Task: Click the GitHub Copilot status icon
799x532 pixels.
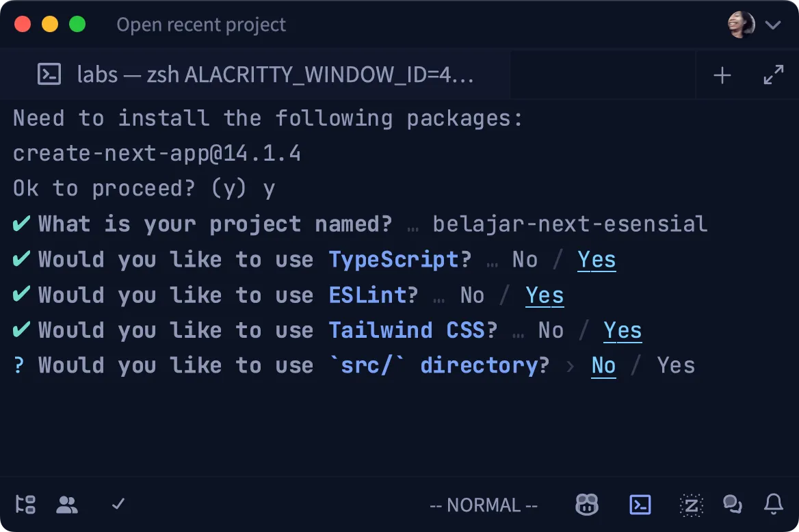Action: (587, 505)
